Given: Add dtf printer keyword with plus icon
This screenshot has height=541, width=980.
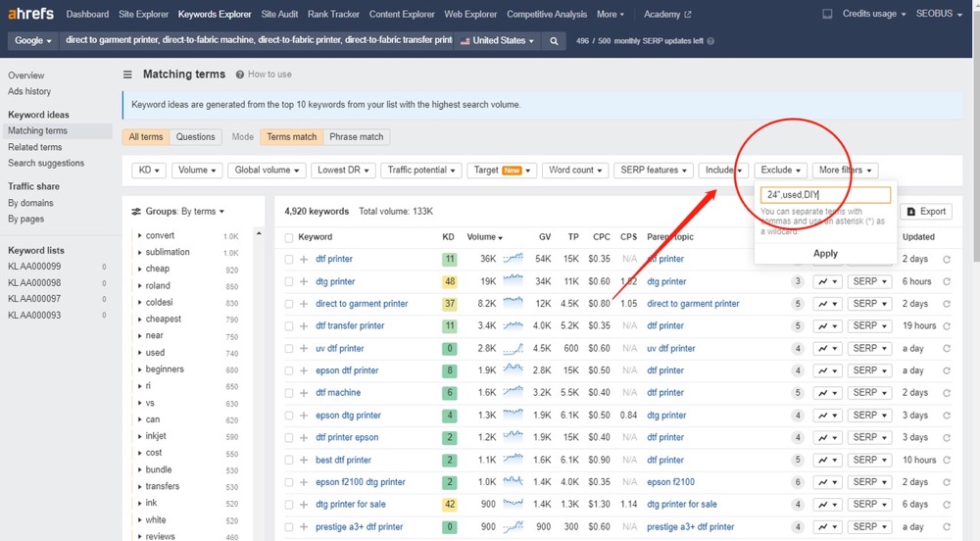Looking at the screenshot, I should (x=304, y=260).
